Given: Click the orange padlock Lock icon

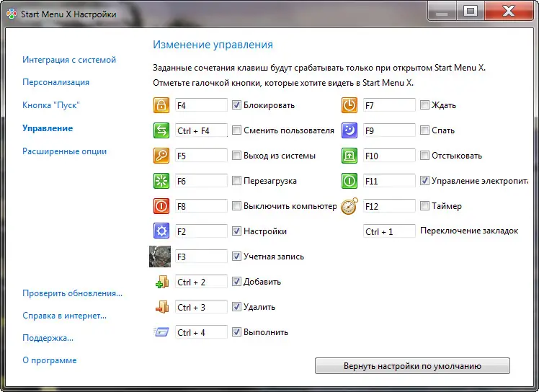Looking at the screenshot, I should [x=161, y=105].
